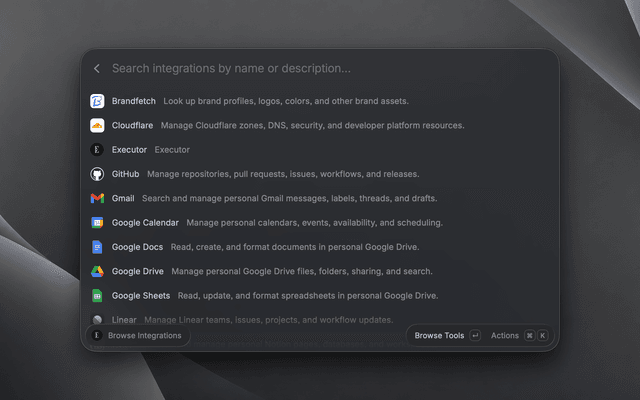Click the Browse Tools button
The height and width of the screenshot is (400, 640).
coord(439,336)
